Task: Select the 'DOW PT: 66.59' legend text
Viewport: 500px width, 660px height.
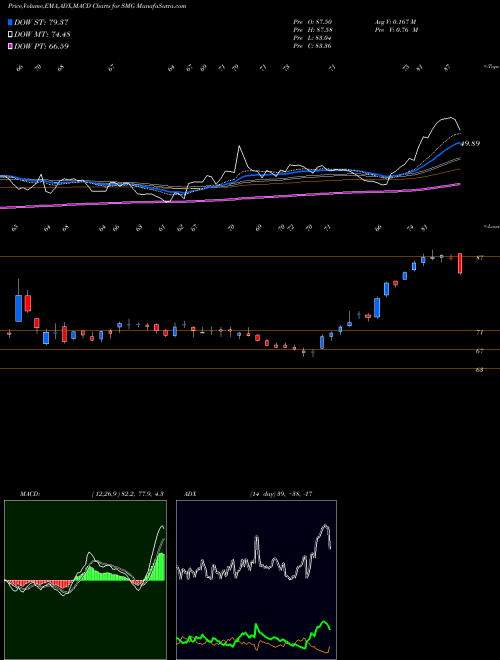Action: click(x=41, y=46)
